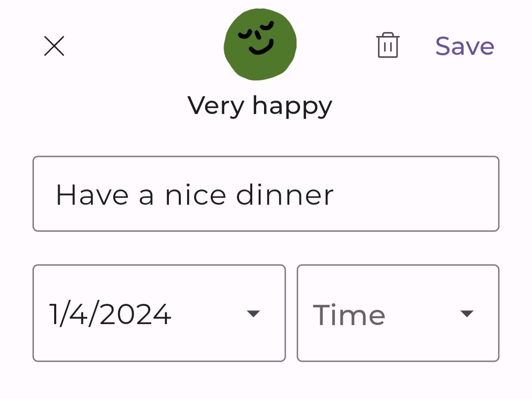
Task: Dismiss the editor via the cross icon
Action: coord(54,46)
